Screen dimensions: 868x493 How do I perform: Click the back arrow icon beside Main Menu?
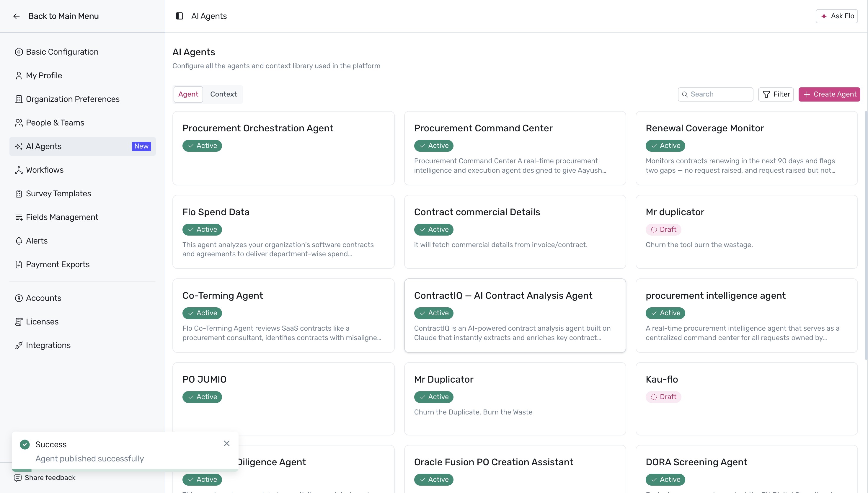point(16,16)
